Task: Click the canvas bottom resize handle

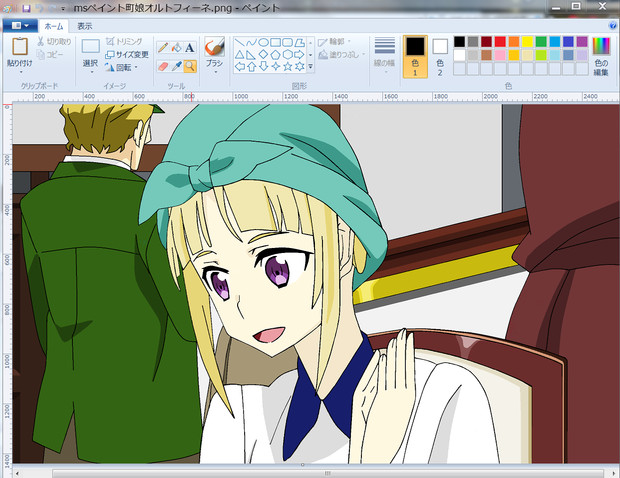Action: pos(302,465)
